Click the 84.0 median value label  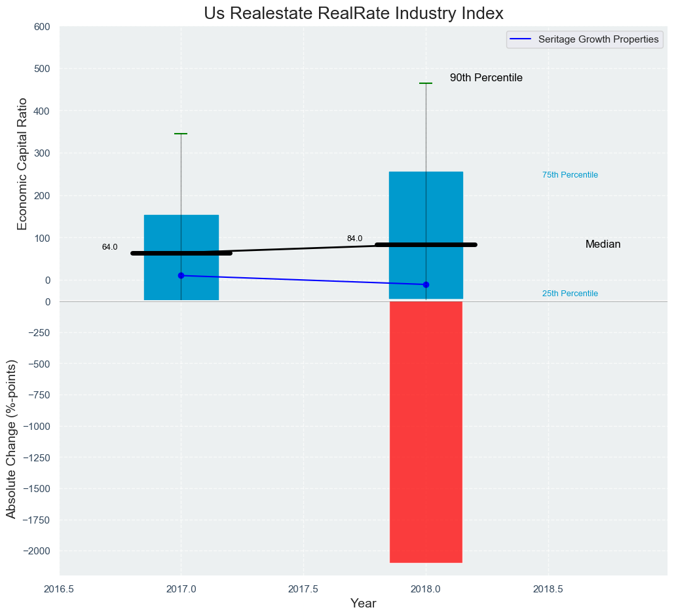[x=354, y=239]
